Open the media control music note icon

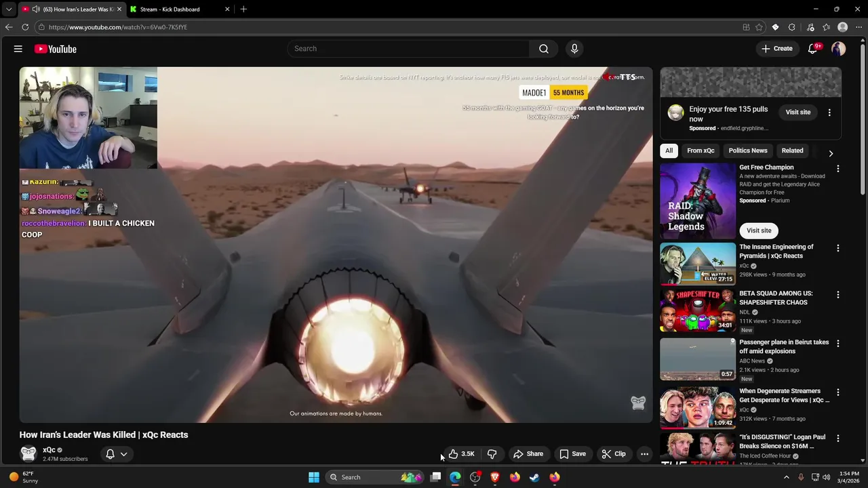pyautogui.click(x=810, y=27)
